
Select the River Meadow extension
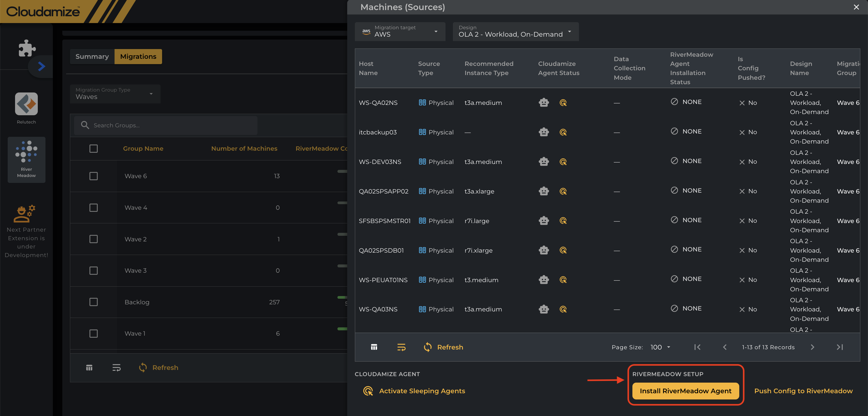pyautogui.click(x=26, y=160)
